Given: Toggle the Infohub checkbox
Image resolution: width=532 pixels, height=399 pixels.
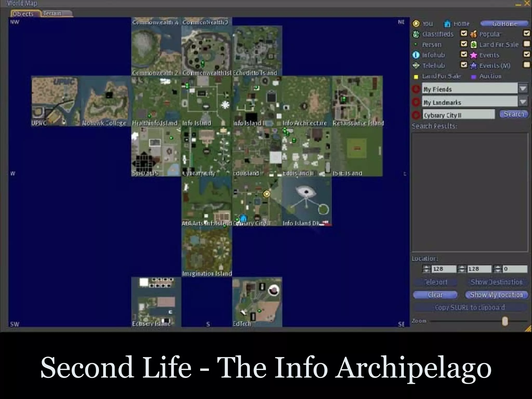Looking at the screenshot, I should 464,54.
